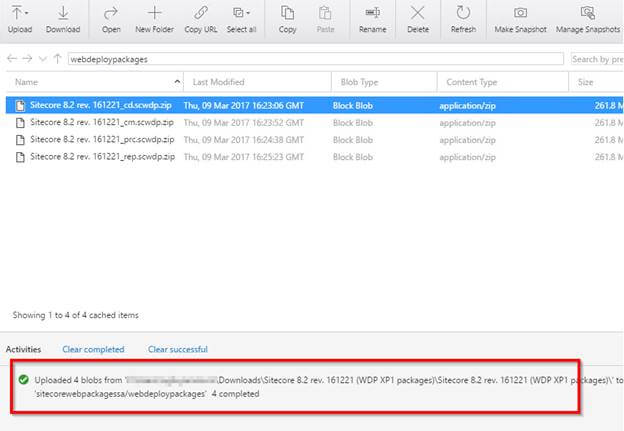The height and width of the screenshot is (431, 624).
Task: Open the Upload dropdown arrow
Action: (x=27, y=13)
